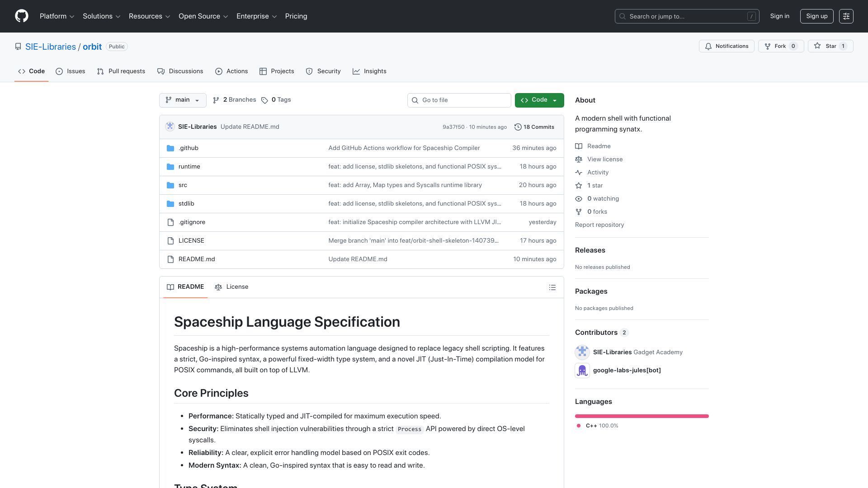Image resolution: width=868 pixels, height=488 pixels.
Task: Switch to the License tab in README panel
Action: pyautogui.click(x=231, y=287)
